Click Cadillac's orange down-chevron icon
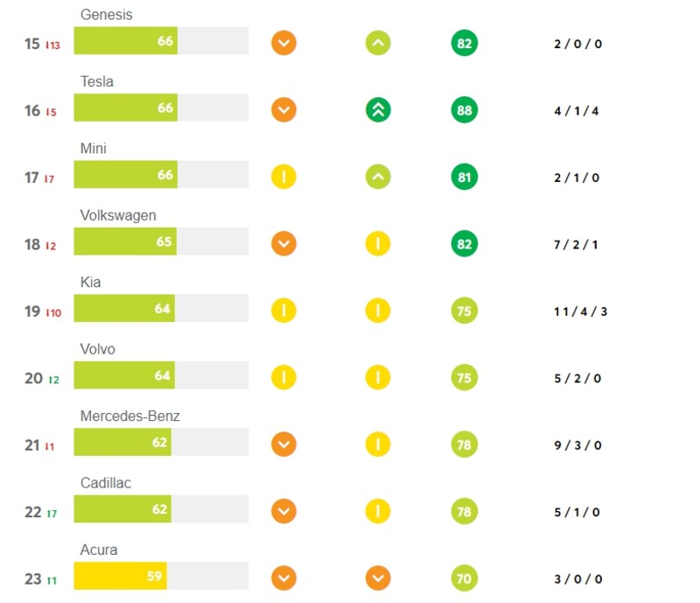 pos(283,511)
